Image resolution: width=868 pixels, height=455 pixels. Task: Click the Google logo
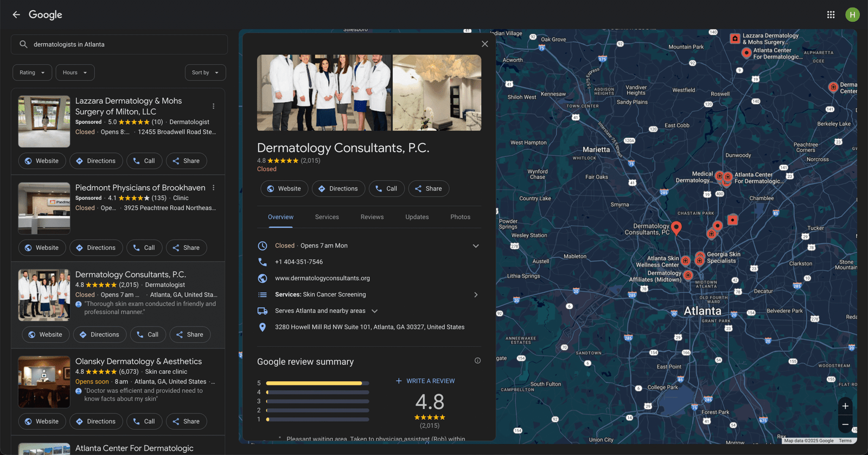tap(46, 15)
